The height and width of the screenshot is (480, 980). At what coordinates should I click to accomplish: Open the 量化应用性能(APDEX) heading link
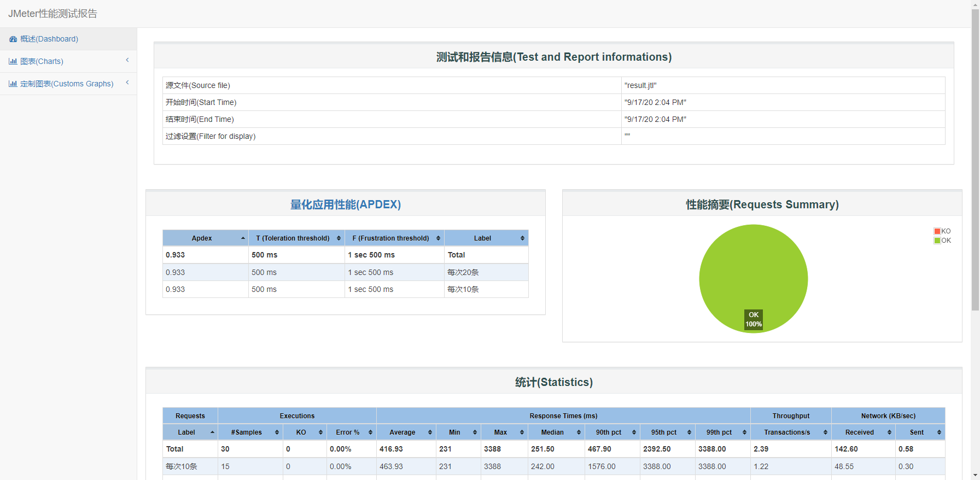click(346, 204)
